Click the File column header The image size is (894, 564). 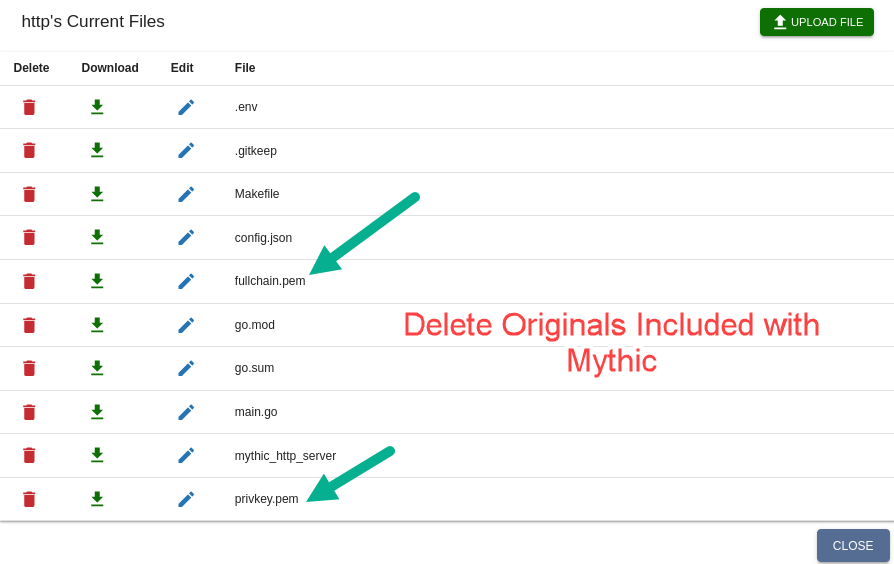[245, 68]
